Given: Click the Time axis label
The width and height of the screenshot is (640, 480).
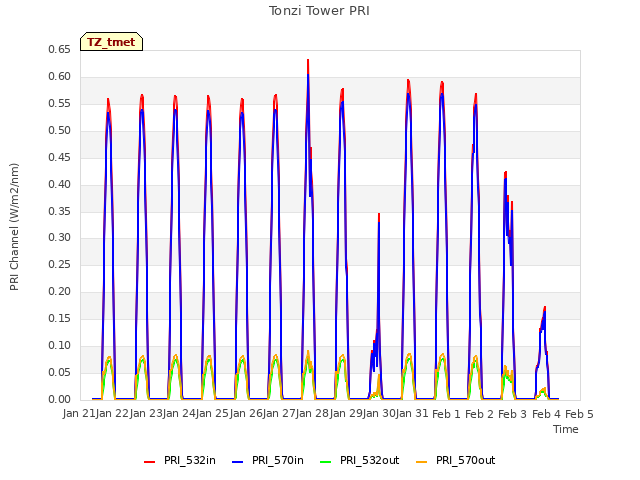Looking at the screenshot, I should point(566,429).
